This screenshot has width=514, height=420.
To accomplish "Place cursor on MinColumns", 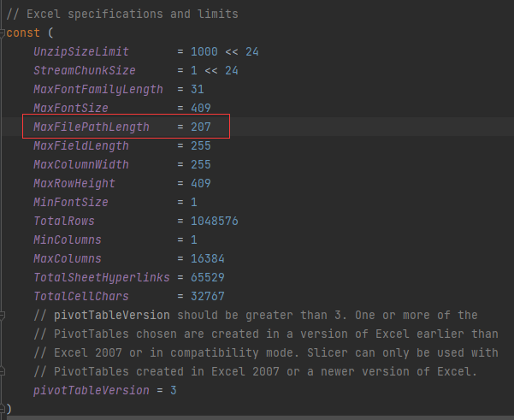I will (68, 240).
